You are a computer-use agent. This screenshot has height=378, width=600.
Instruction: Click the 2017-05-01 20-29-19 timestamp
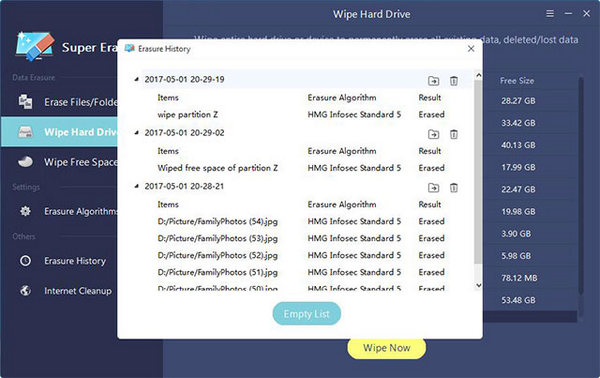tap(184, 80)
